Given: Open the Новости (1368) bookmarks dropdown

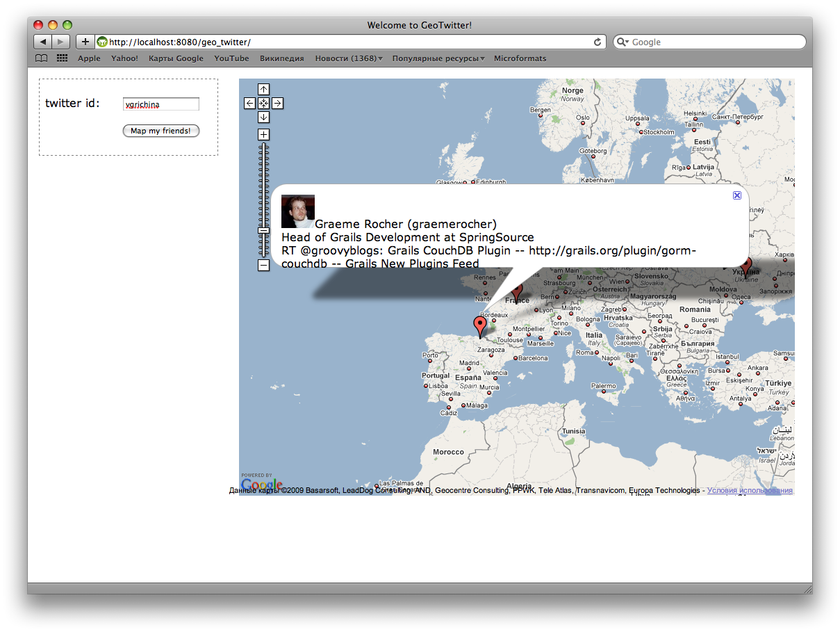Looking at the screenshot, I should click(x=349, y=58).
